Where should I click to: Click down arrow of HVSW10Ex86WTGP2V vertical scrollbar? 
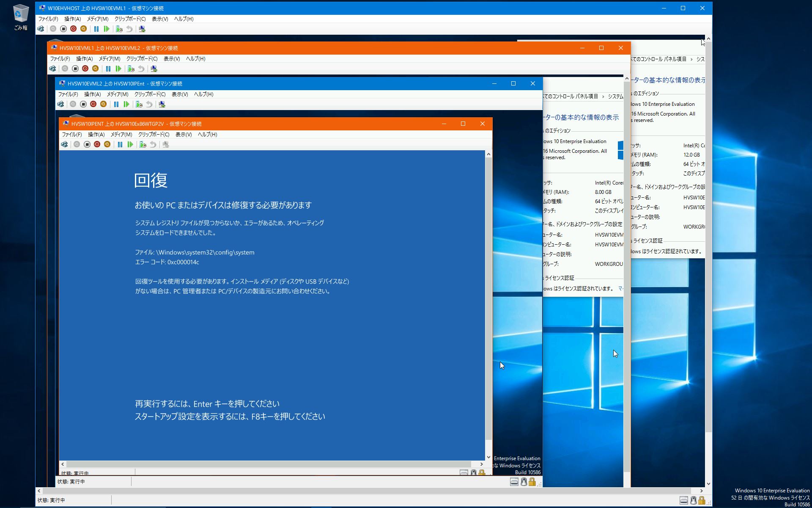[x=488, y=457]
